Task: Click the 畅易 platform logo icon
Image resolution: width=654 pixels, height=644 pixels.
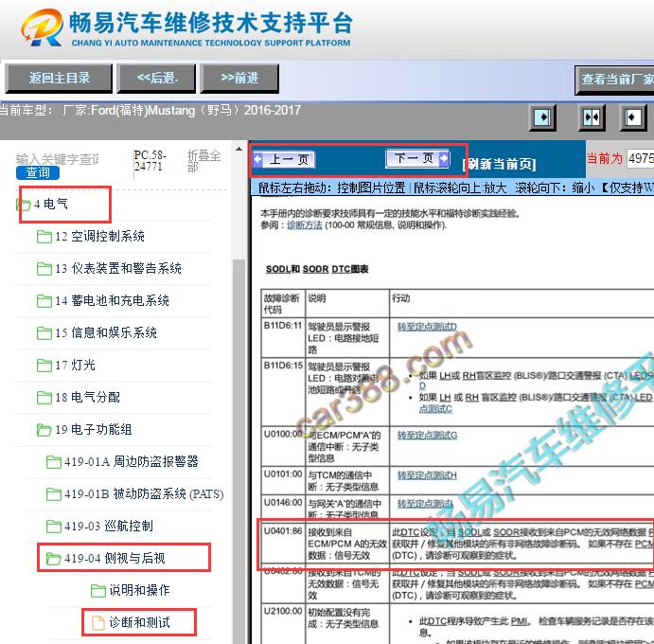Action: click(43, 27)
